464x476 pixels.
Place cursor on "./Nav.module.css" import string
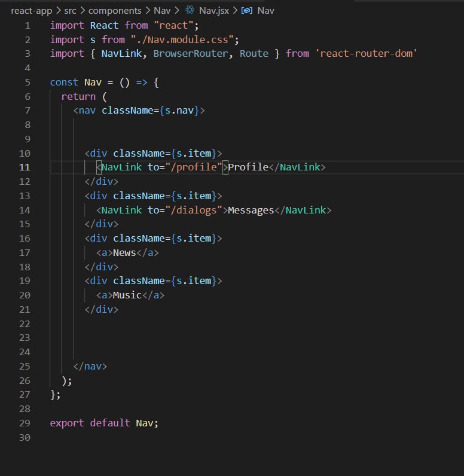(182, 40)
